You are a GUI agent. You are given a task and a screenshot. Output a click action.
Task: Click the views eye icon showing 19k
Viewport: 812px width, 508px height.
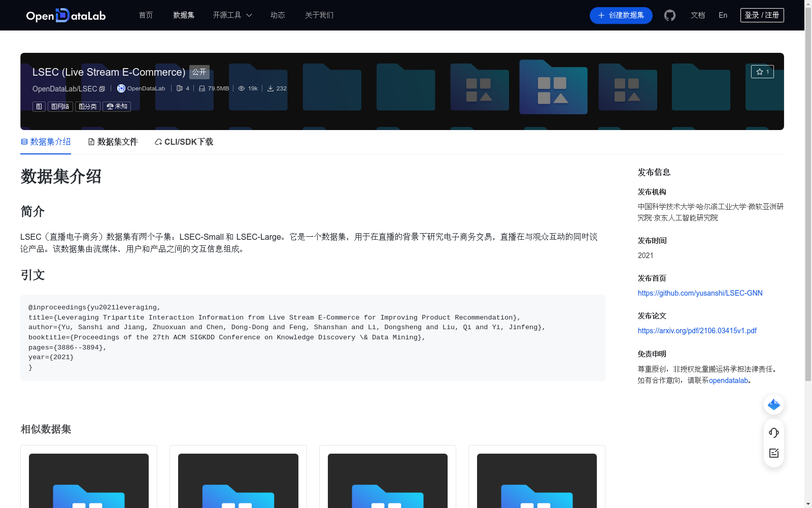(x=242, y=88)
